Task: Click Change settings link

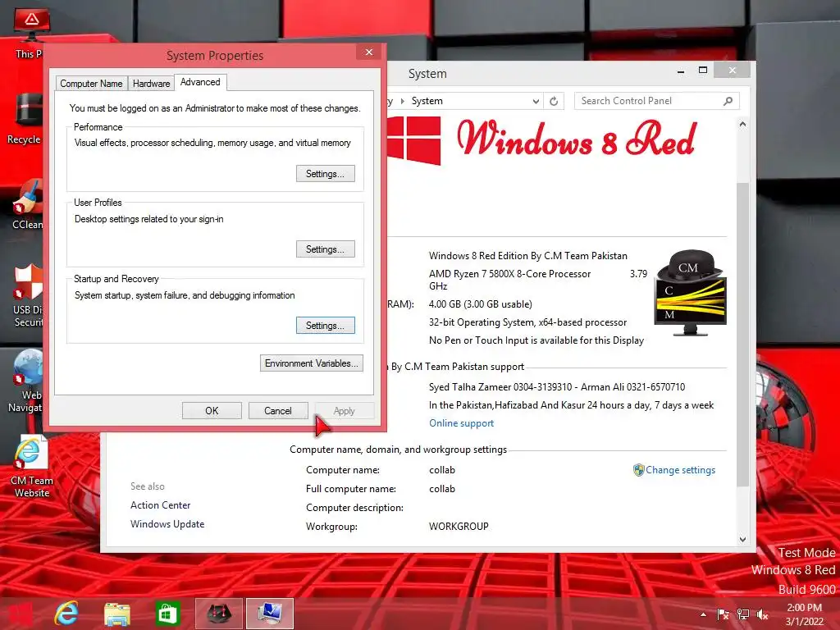Action: [x=680, y=470]
